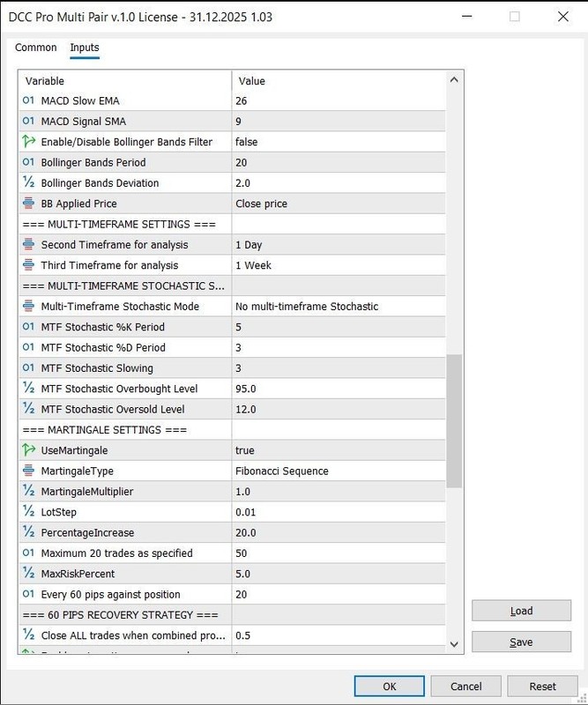Click the fraction icon beside MaxRiskPercent

pos(28,574)
